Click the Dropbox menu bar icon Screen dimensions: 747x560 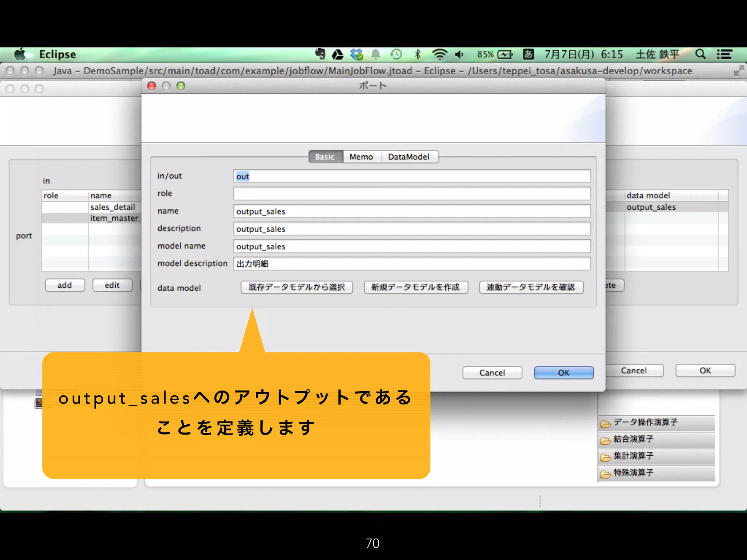click(356, 55)
